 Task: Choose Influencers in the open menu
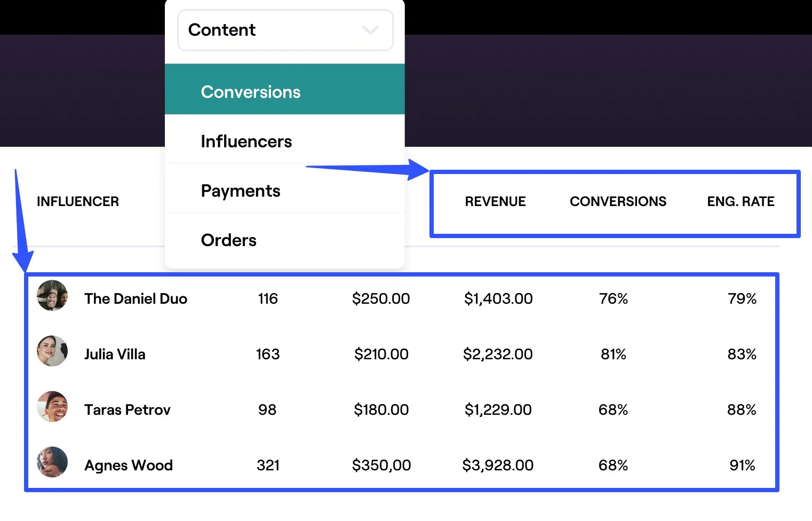click(246, 141)
